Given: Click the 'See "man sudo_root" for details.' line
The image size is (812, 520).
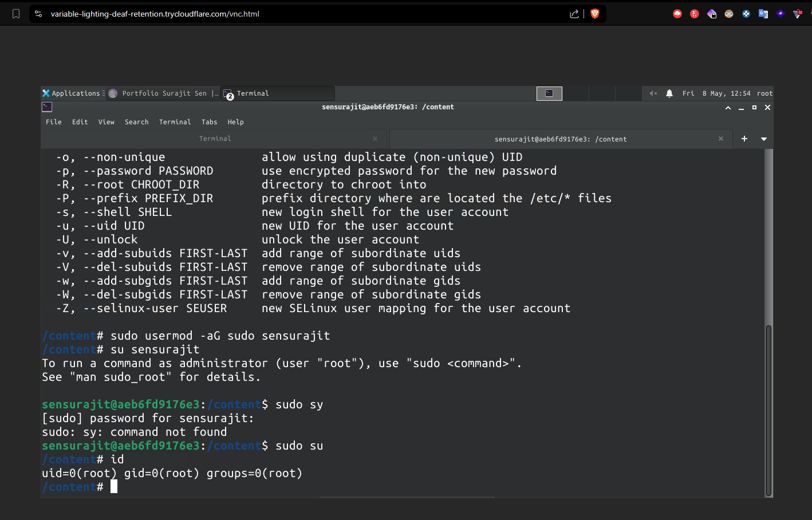Looking at the screenshot, I should [151, 377].
